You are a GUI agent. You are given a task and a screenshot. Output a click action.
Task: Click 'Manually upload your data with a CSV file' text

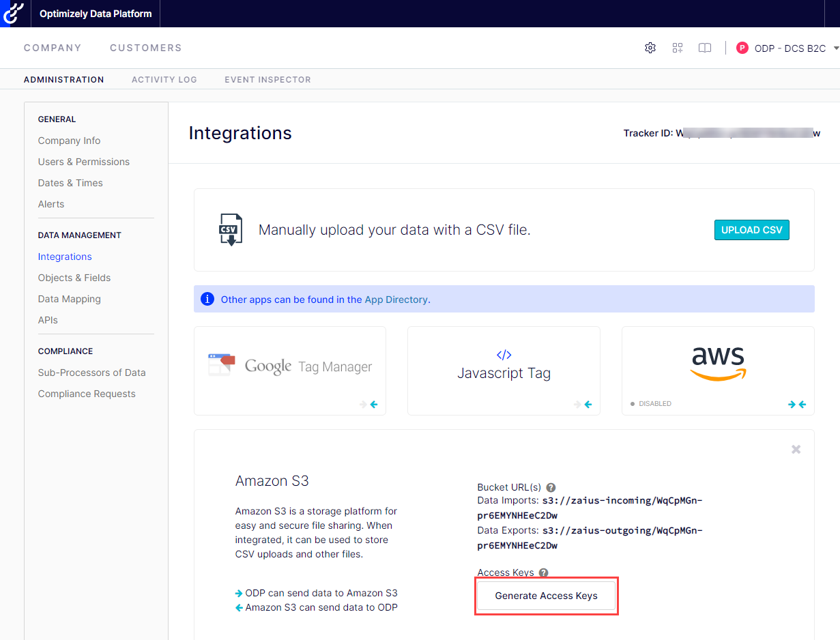pyautogui.click(x=394, y=230)
